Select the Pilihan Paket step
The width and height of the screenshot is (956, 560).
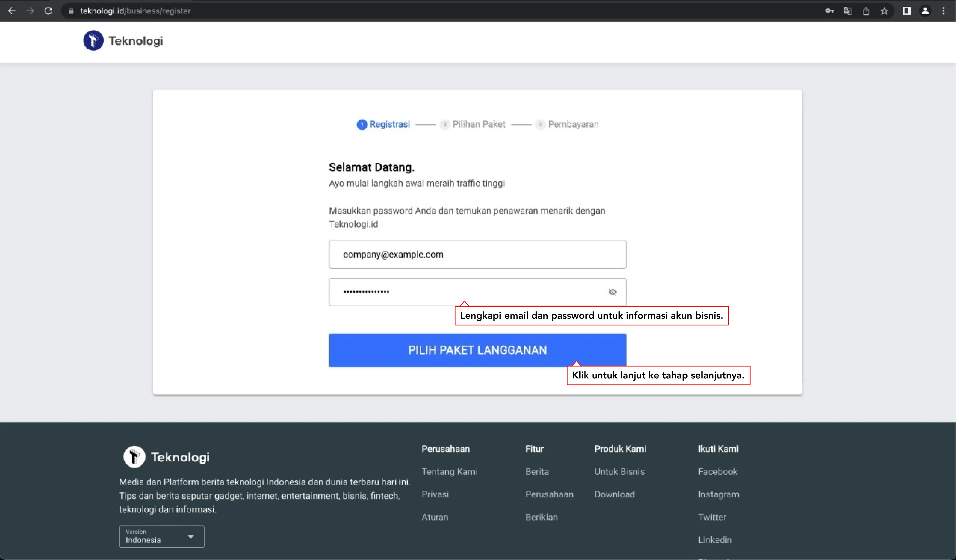[473, 124]
